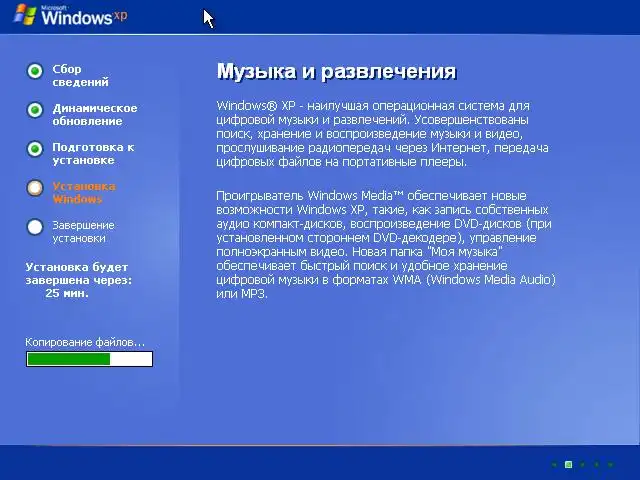
Task: Click the 25 мин. remaining time value
Action: (x=67, y=293)
